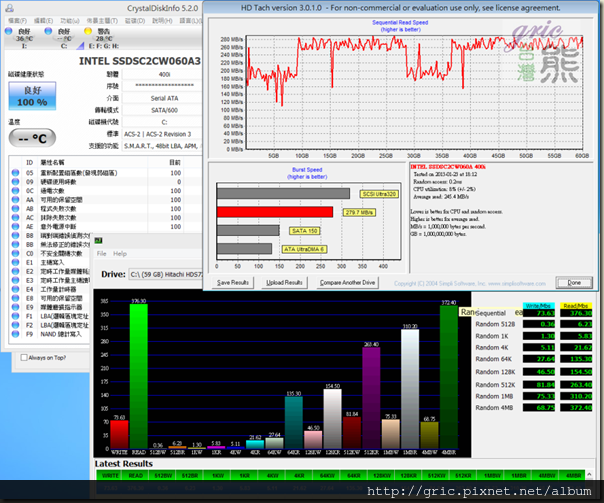604x503 pixels.
Task: Click the ATA UltraDMA 6 burst speed label
Action: (304, 249)
